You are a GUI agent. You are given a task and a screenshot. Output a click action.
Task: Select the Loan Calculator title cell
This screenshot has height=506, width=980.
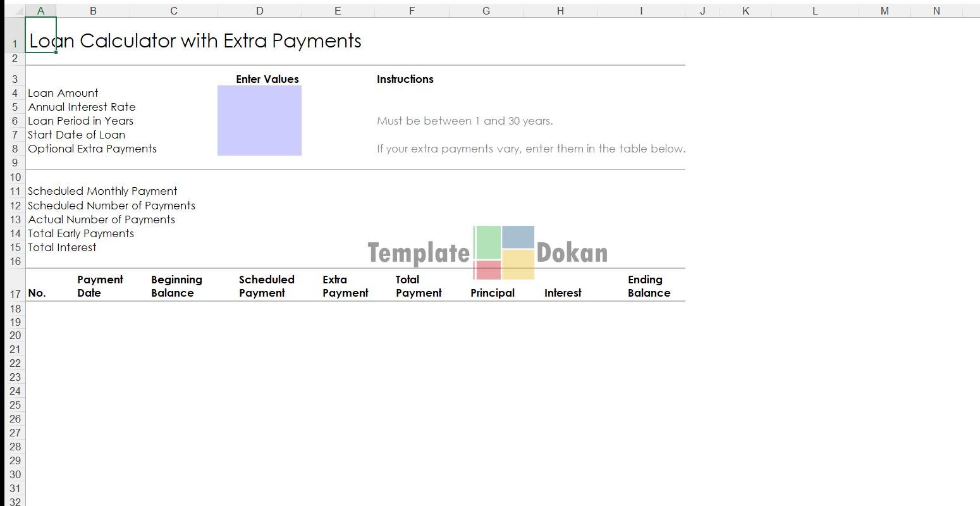tap(195, 40)
